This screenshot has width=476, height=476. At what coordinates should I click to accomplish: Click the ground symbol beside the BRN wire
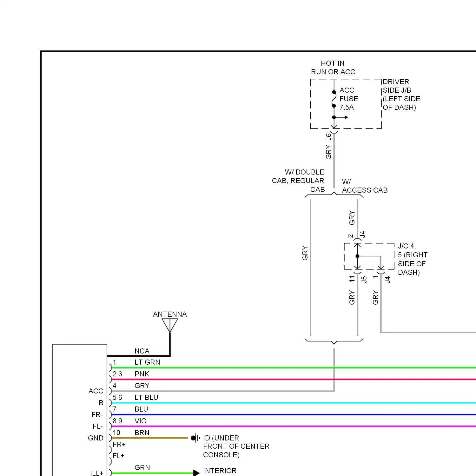click(x=195, y=438)
